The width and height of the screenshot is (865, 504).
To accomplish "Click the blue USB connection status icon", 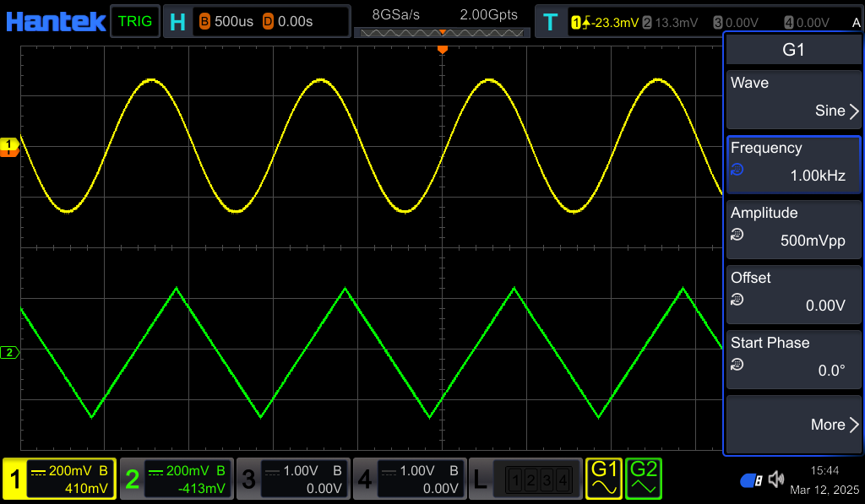I will click(751, 480).
